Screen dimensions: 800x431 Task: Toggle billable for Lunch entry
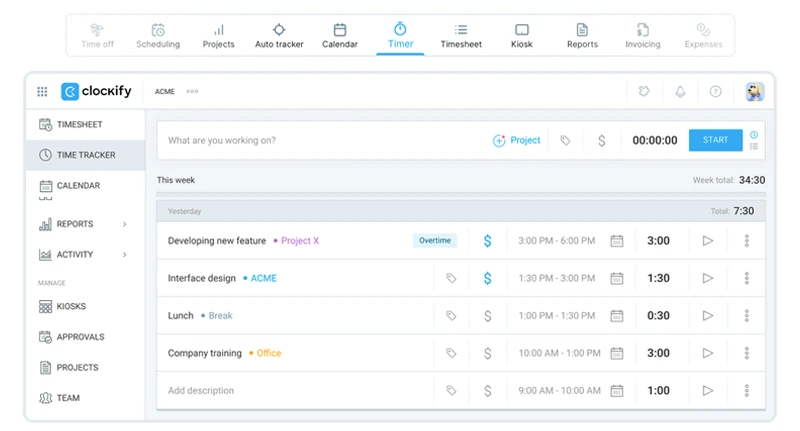point(488,316)
